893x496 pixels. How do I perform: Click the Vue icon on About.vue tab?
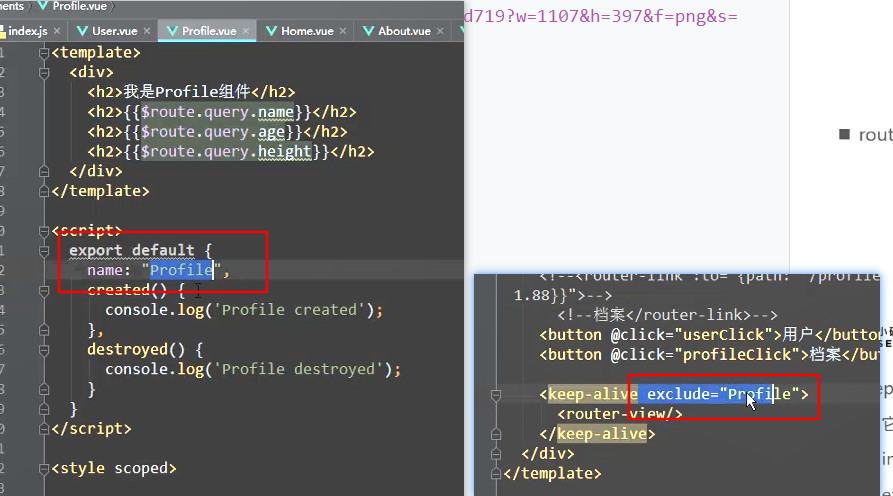368,31
